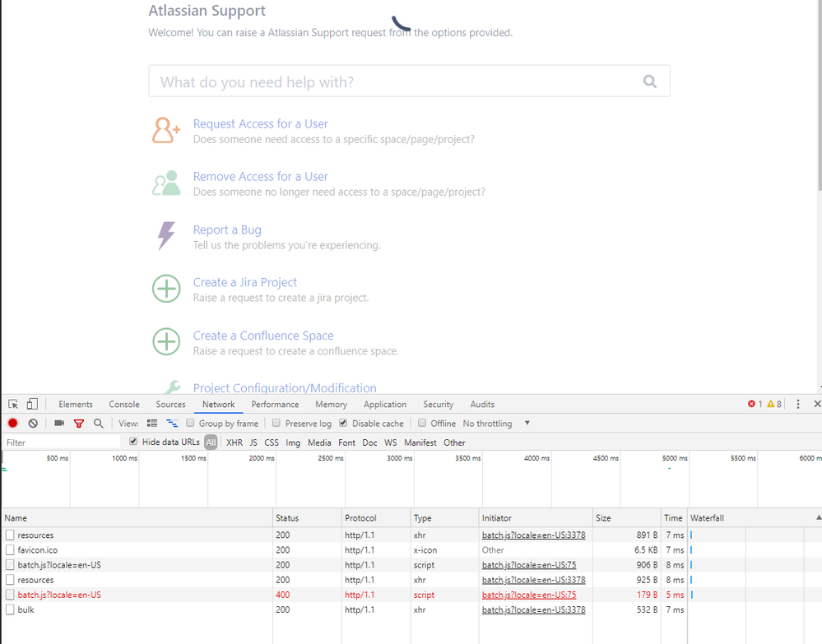Open Create a Jira Project link

pos(245,282)
